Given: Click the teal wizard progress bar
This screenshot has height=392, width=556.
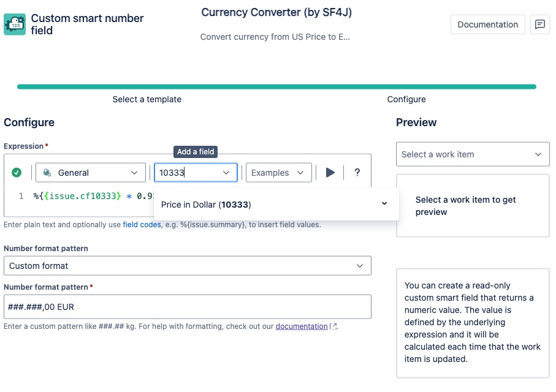Looking at the screenshot, I should click(276, 87).
